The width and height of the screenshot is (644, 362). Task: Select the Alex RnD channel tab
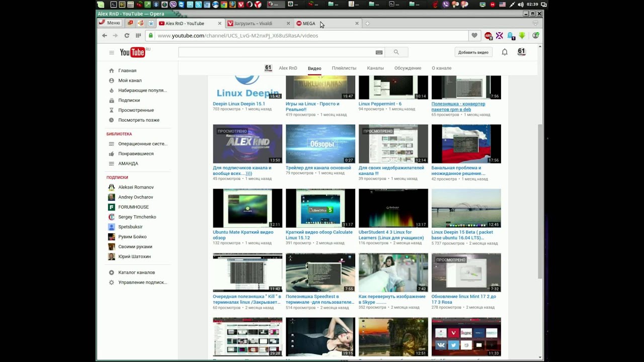[288, 68]
